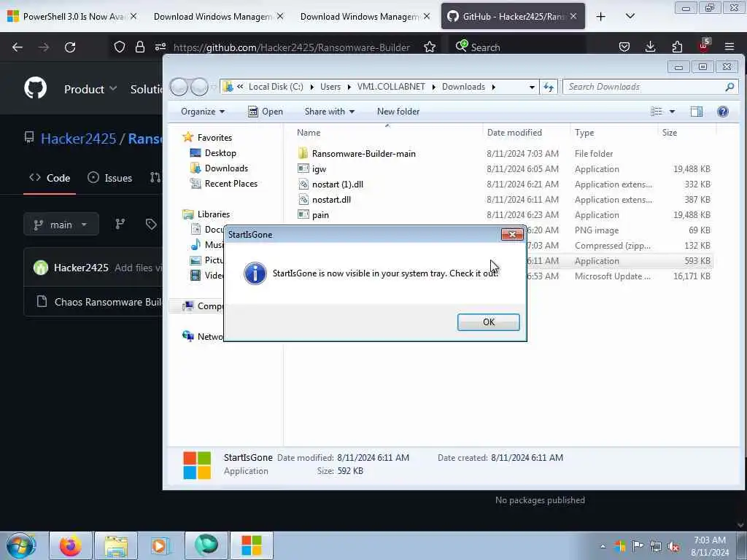Open the Ransomware-Builder-main folder

[x=363, y=154]
